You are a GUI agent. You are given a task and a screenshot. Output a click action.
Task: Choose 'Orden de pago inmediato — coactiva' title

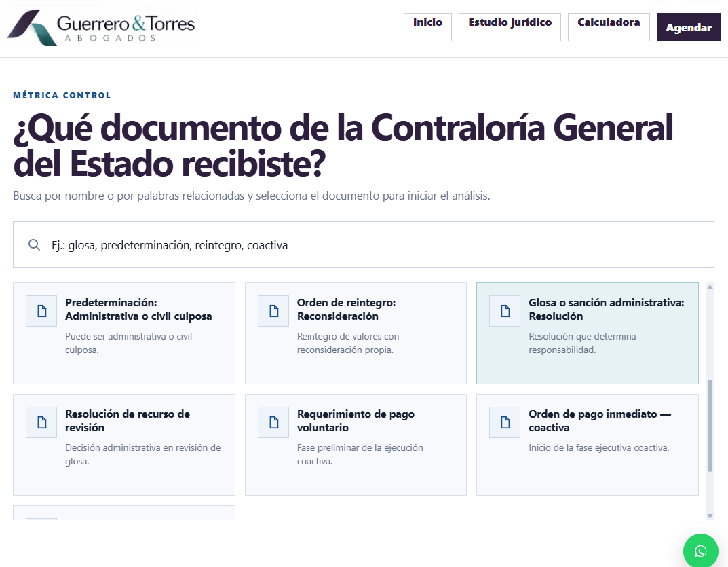click(x=600, y=421)
